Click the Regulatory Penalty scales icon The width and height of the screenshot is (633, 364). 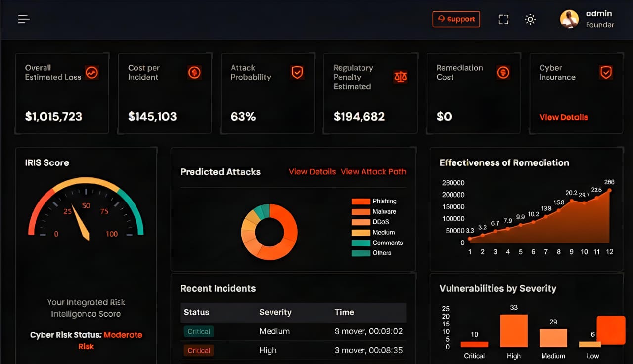[400, 77]
